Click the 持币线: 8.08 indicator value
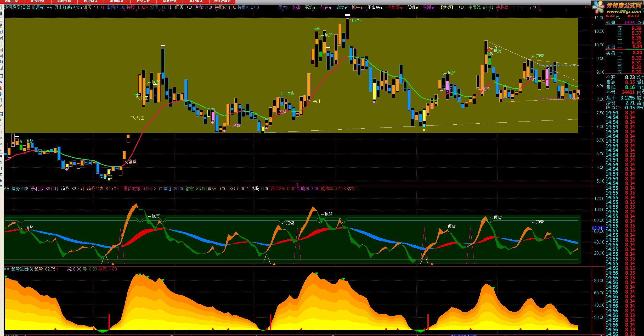The height and width of the screenshot is (336, 644). 479,7
